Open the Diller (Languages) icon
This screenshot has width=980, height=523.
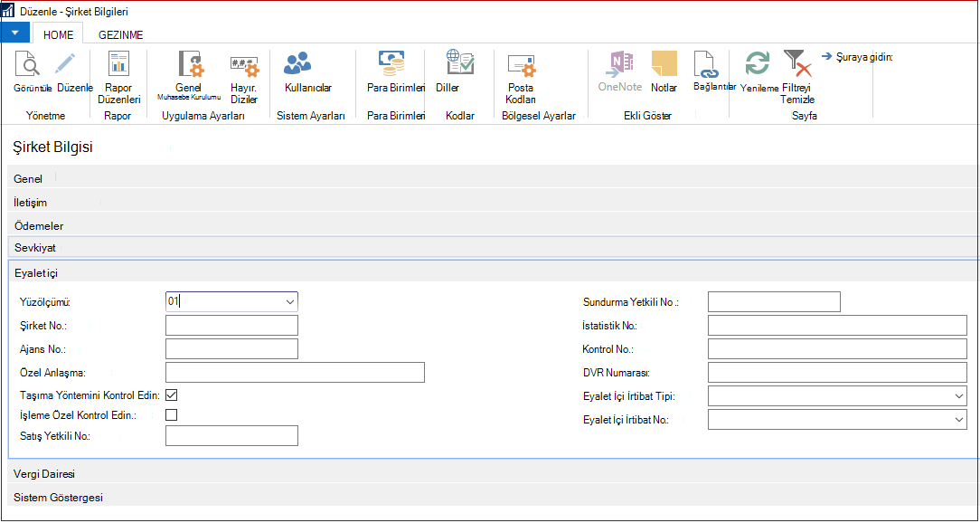coord(459,62)
